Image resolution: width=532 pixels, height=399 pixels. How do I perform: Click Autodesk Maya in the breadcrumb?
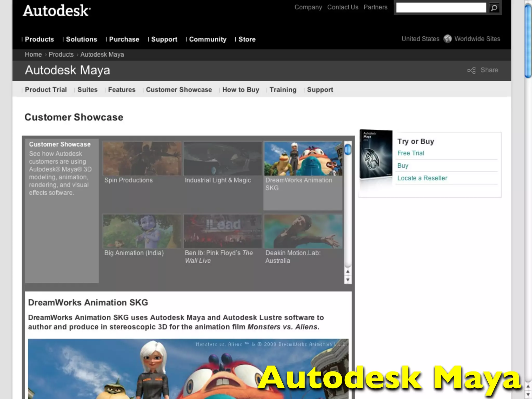[x=102, y=55]
